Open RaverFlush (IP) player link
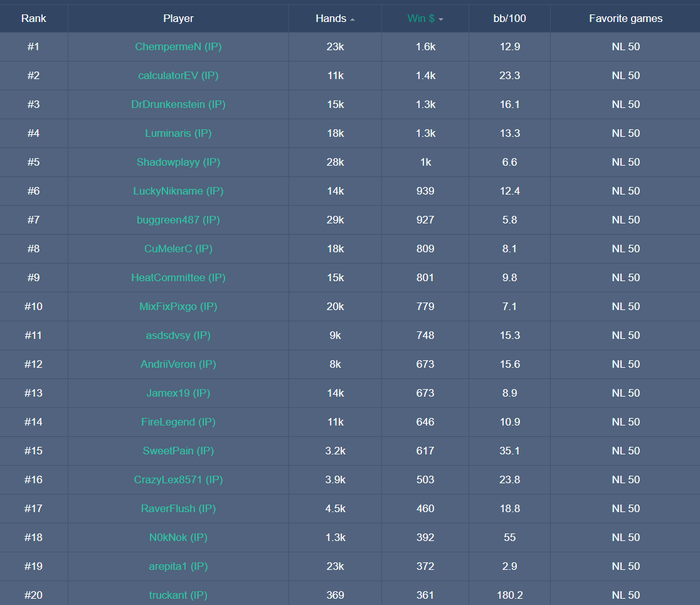The width and height of the screenshot is (700, 605). tap(178, 509)
